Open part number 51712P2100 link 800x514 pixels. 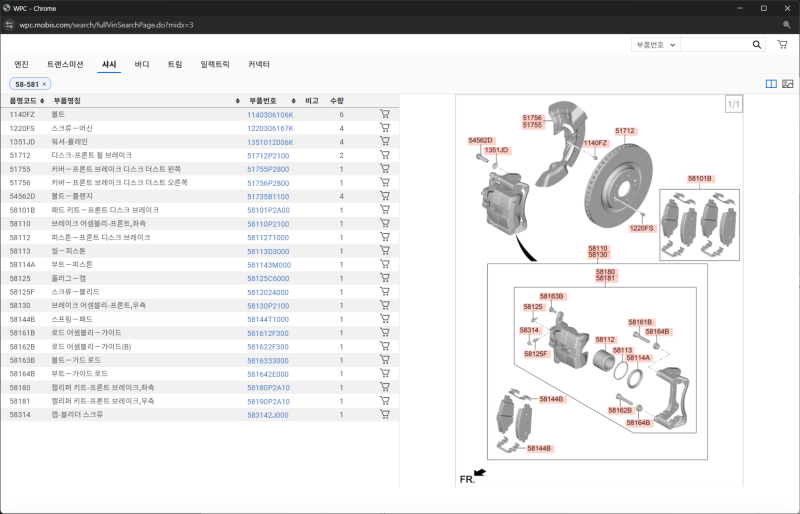pyautogui.click(x=268, y=156)
